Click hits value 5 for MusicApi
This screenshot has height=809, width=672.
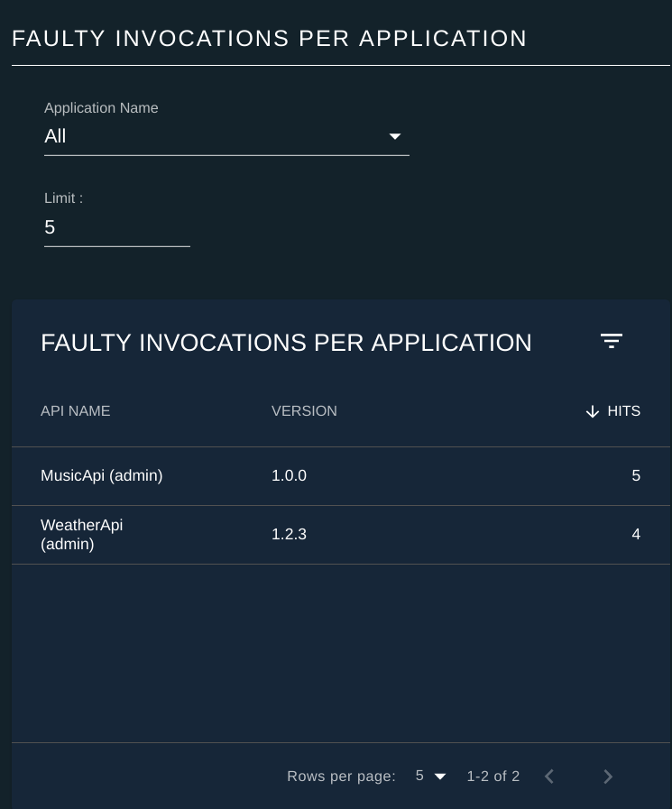tap(636, 475)
